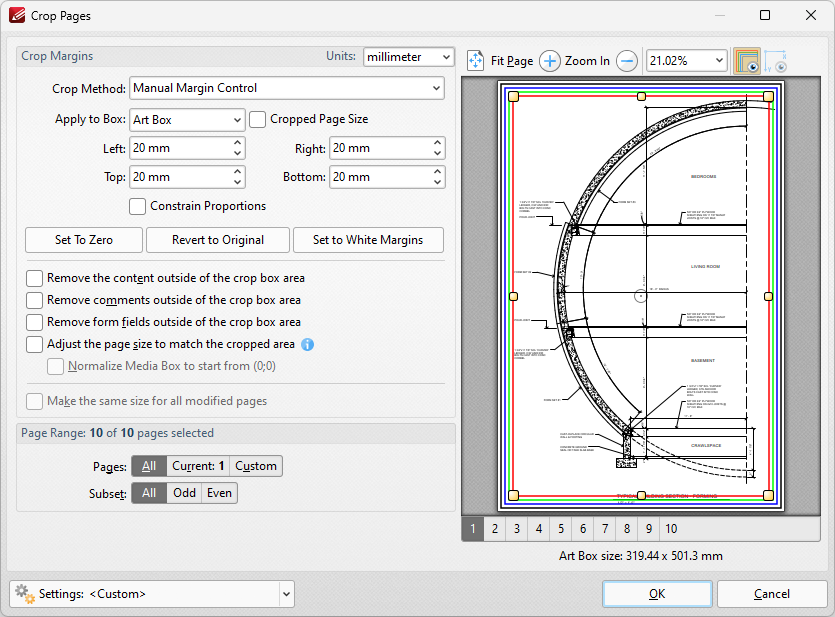This screenshot has width=835, height=617.
Task: Decrease the Left margin with down arrow
Action: [x=238, y=153]
